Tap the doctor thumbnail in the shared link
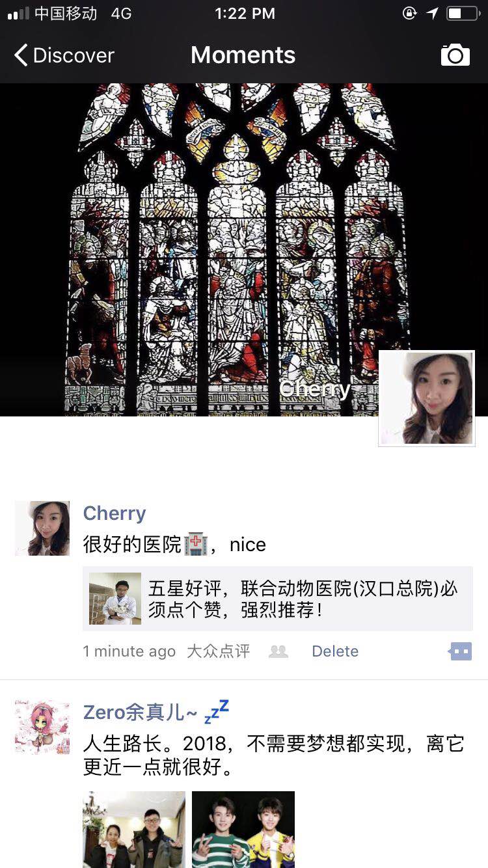Screen dimensions: 488x868 (x=115, y=599)
